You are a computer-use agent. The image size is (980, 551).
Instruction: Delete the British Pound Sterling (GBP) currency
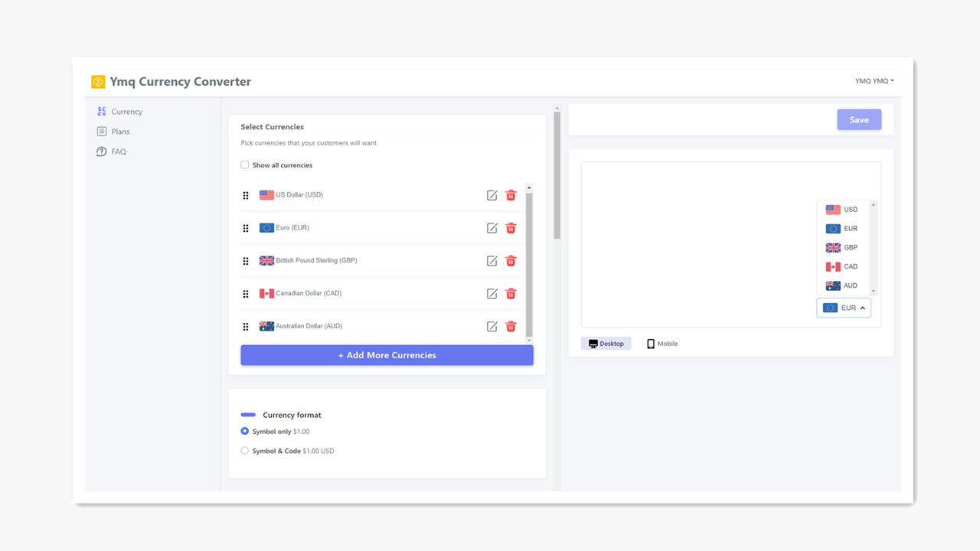tap(511, 261)
